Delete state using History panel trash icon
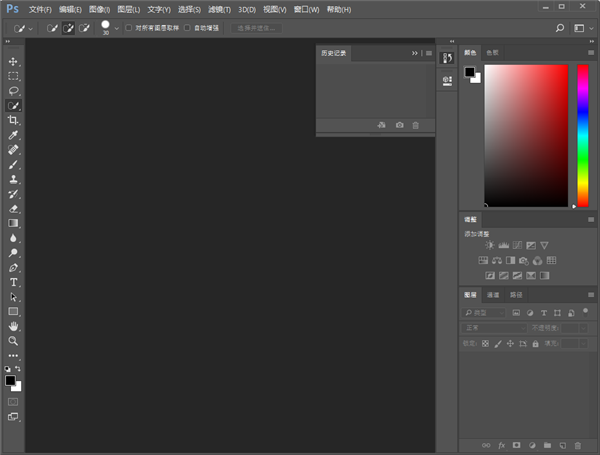The width and height of the screenshot is (600, 455). click(416, 125)
